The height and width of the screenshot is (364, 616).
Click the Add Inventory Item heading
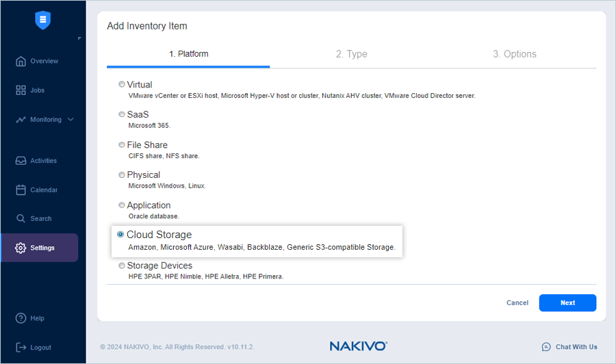pos(147,26)
